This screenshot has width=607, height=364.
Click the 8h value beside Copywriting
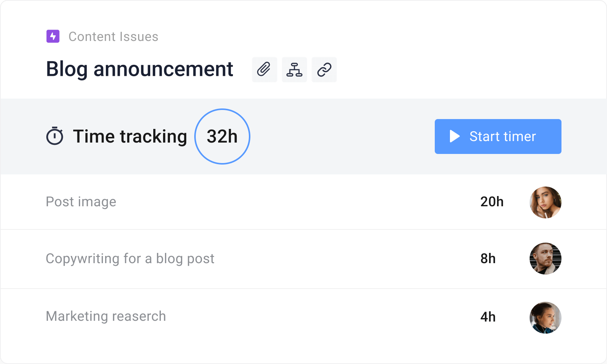pos(488,259)
